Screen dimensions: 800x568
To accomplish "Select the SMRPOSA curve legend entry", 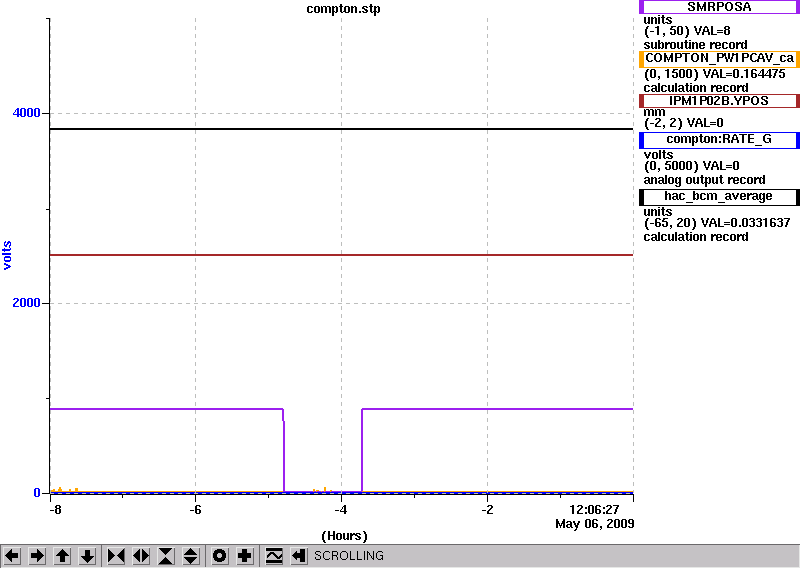I will pyautogui.click(x=719, y=7).
